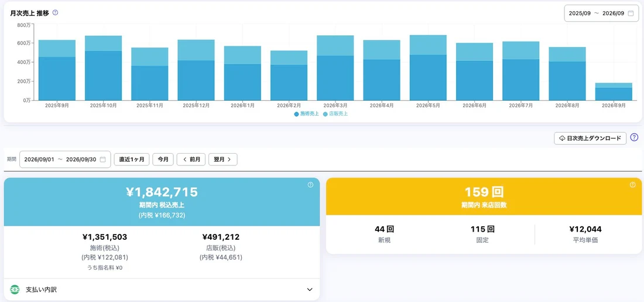Click the (内税 ¥166,732) text
Screen dimensions: 644x302
click(x=162, y=215)
